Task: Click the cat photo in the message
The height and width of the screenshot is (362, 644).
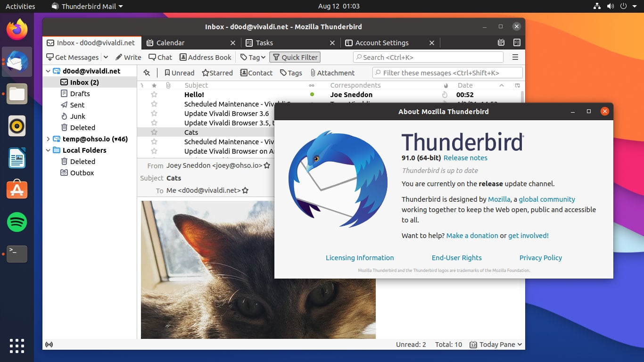Action: pyautogui.click(x=258, y=270)
